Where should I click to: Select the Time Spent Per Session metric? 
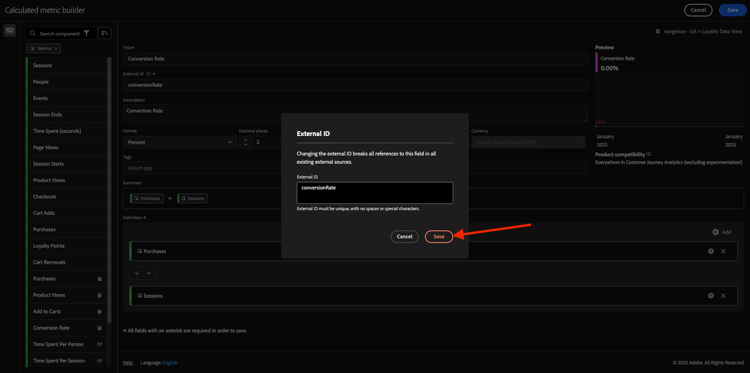tap(66, 361)
